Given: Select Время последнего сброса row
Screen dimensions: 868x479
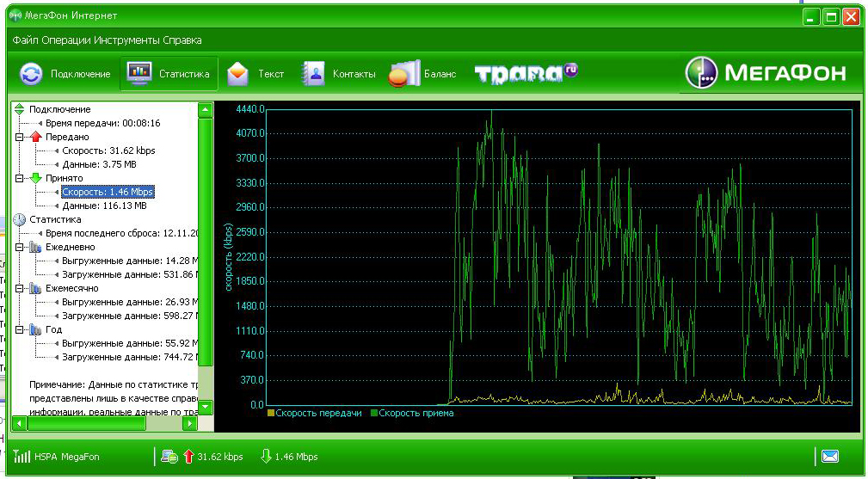Looking at the screenshot, I should pos(122,233).
